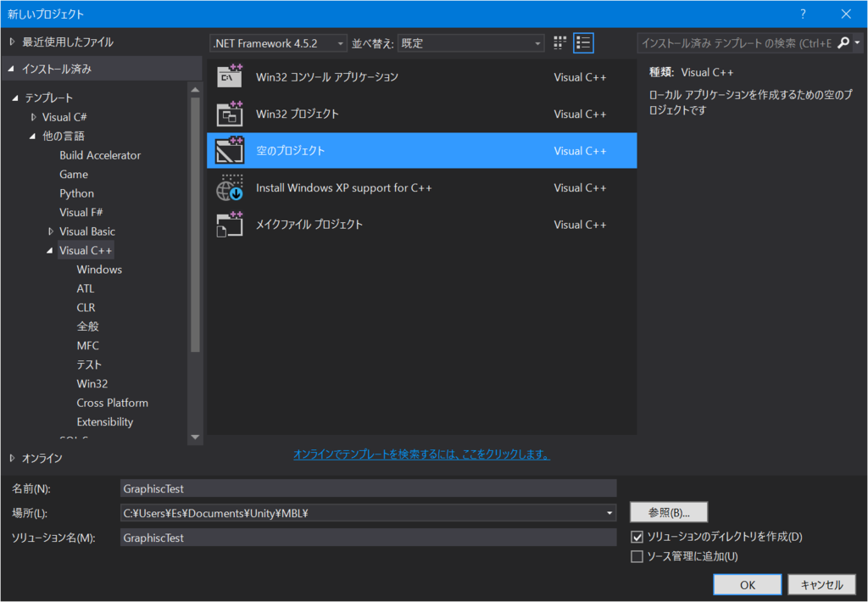This screenshot has width=868, height=602.
Task: Click the Install Windows XP support globe icon
Action: (230, 187)
